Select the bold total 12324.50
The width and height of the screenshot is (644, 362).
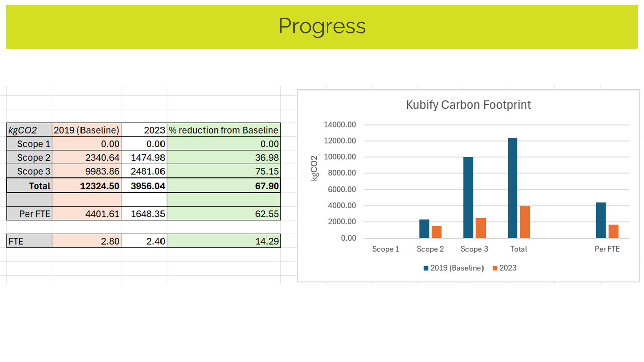87,186
